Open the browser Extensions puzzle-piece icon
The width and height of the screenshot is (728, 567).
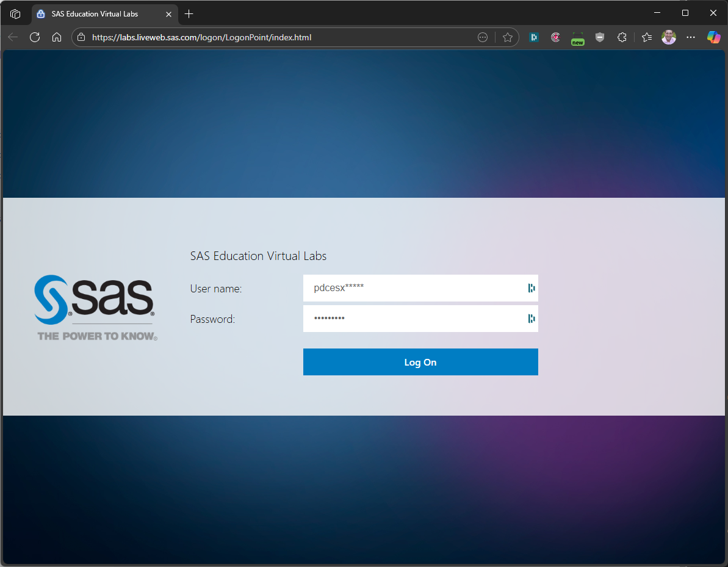622,37
